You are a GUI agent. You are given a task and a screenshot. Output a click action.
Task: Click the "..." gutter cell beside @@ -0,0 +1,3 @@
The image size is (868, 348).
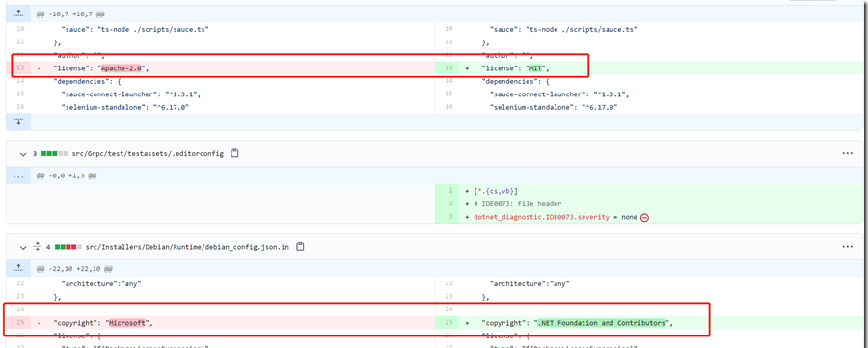[x=18, y=176]
